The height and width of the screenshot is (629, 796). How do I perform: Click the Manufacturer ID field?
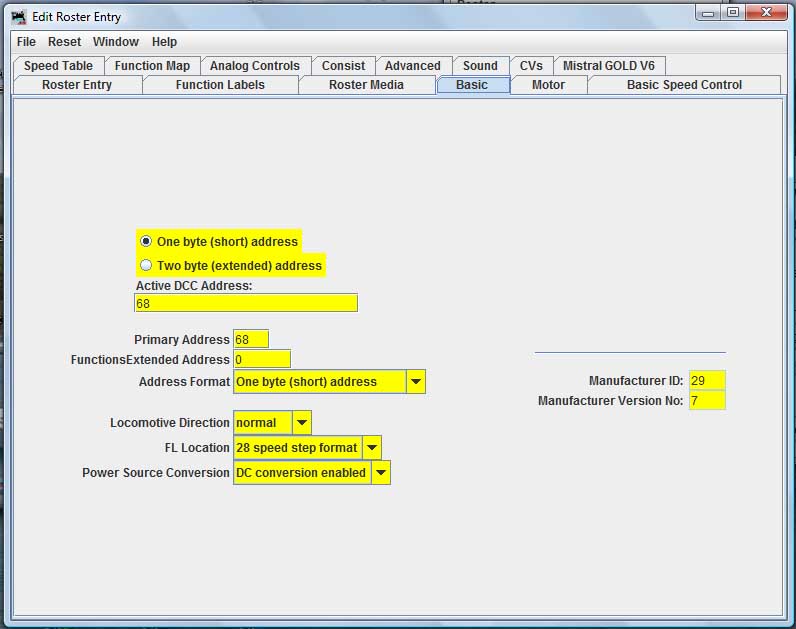[x=707, y=380]
